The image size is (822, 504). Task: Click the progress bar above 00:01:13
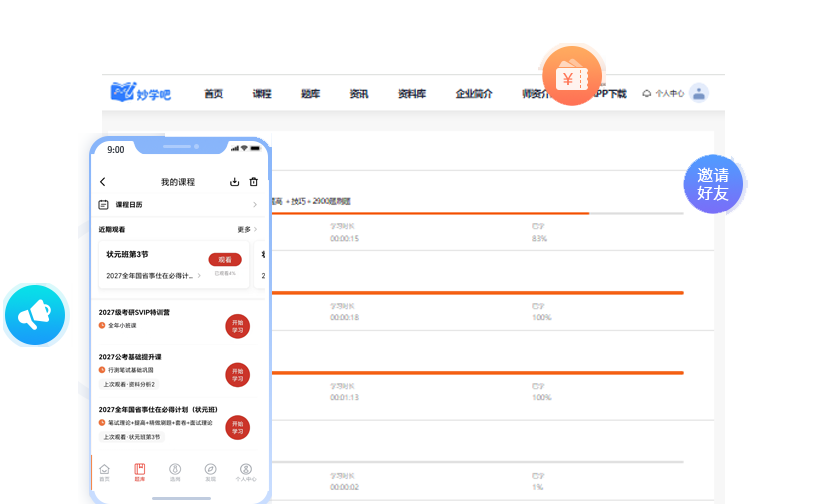click(x=478, y=373)
